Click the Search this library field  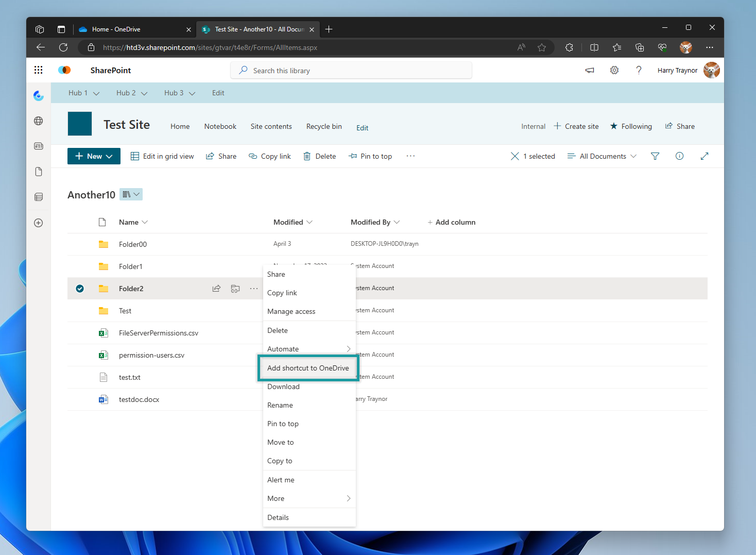[x=351, y=70]
